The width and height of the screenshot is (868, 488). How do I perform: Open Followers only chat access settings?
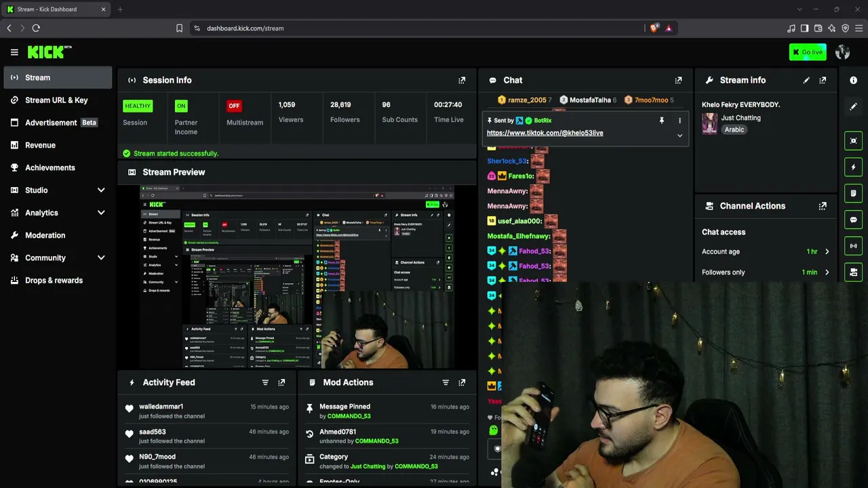766,272
